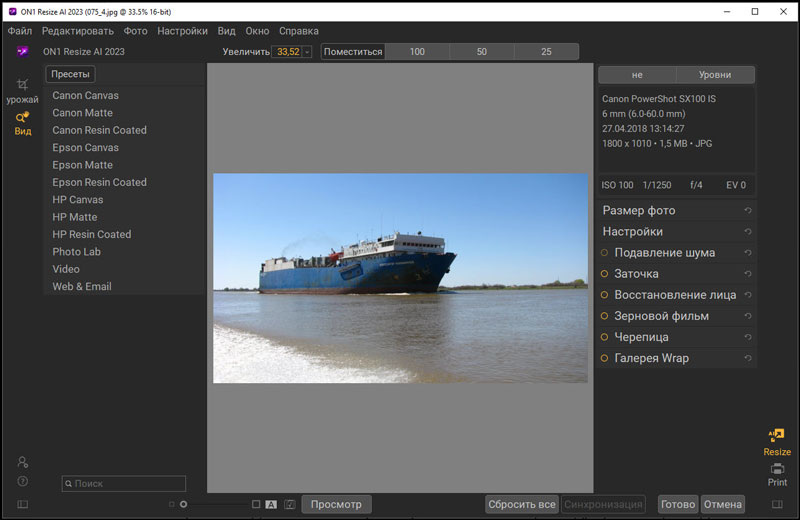
Task: Expand the Web & Email preset category
Action: pos(82,286)
